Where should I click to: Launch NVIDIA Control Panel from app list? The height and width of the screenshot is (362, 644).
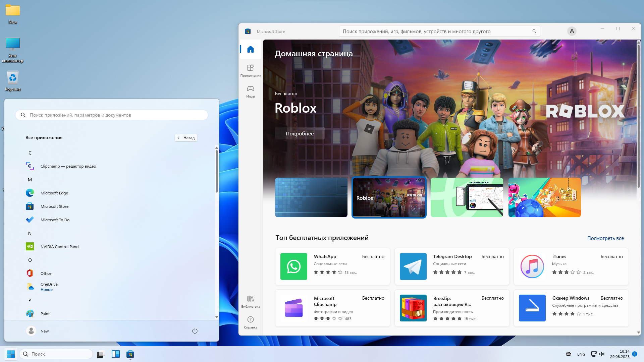(x=60, y=247)
